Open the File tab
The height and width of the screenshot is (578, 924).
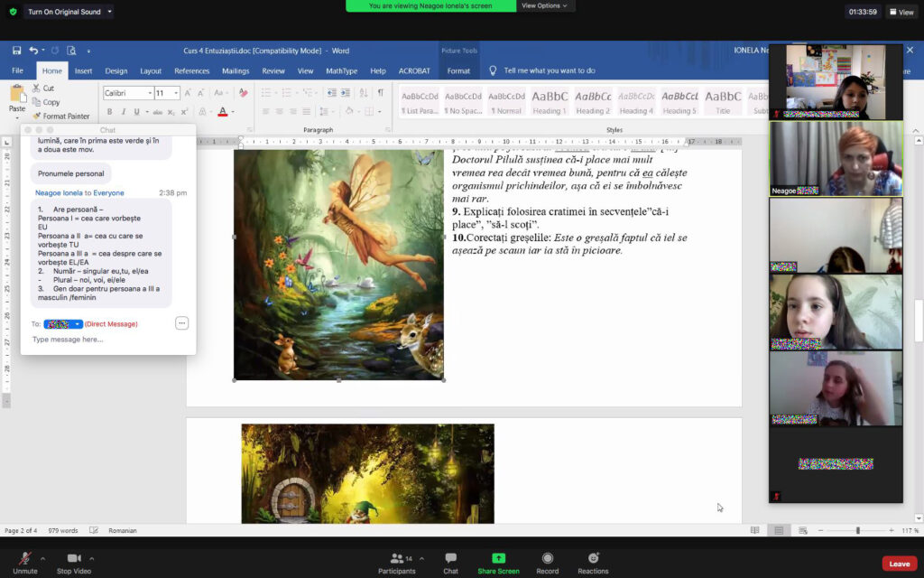click(18, 70)
